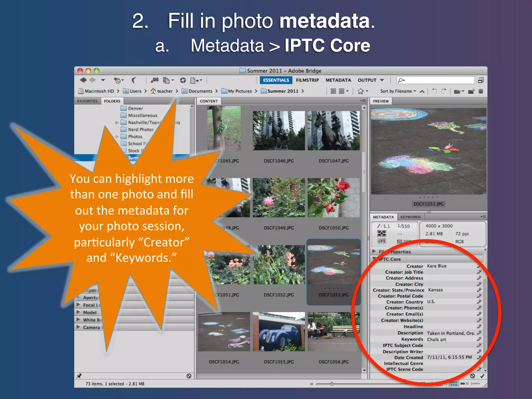The image size is (532, 399).
Task: Click Refine batch tools icon
Action: (x=167, y=80)
